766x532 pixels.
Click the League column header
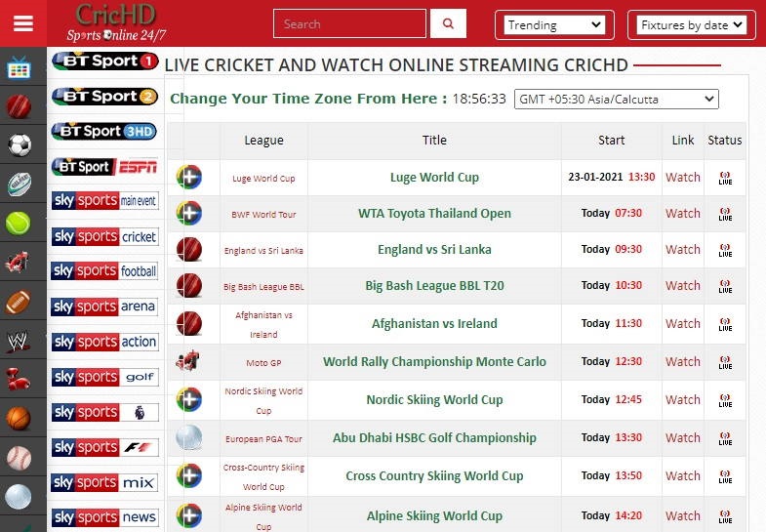263,141
